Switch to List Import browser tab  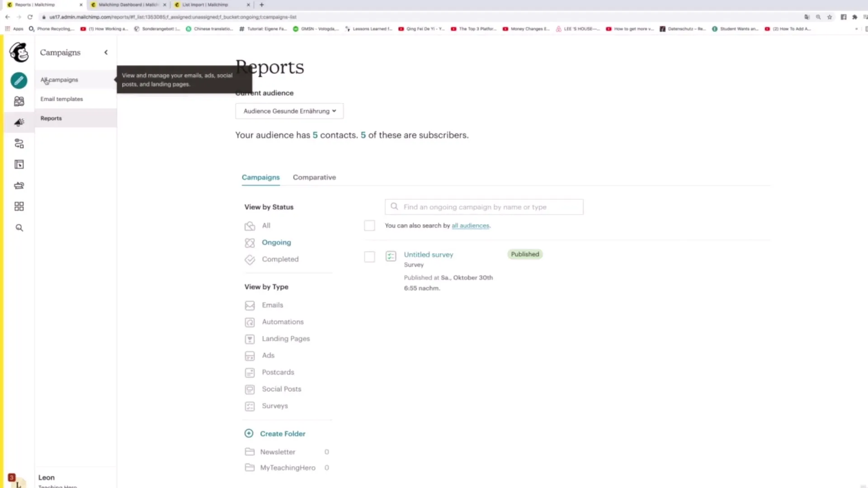coord(211,5)
